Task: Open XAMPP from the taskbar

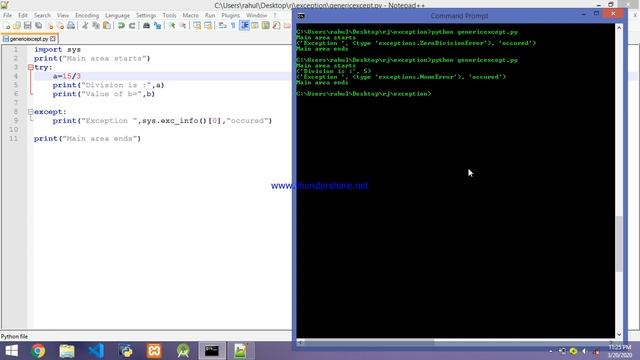Action: (154, 351)
